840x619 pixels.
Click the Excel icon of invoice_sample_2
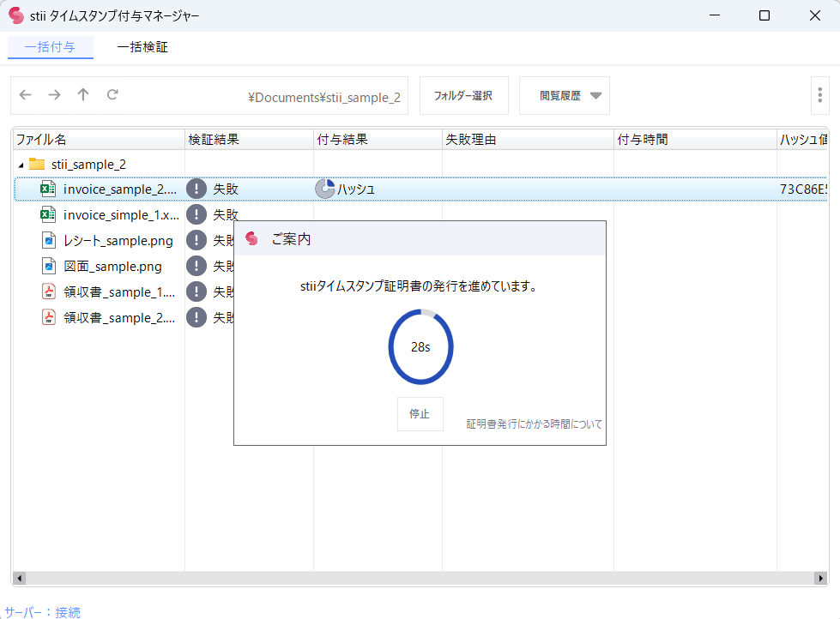(48, 189)
